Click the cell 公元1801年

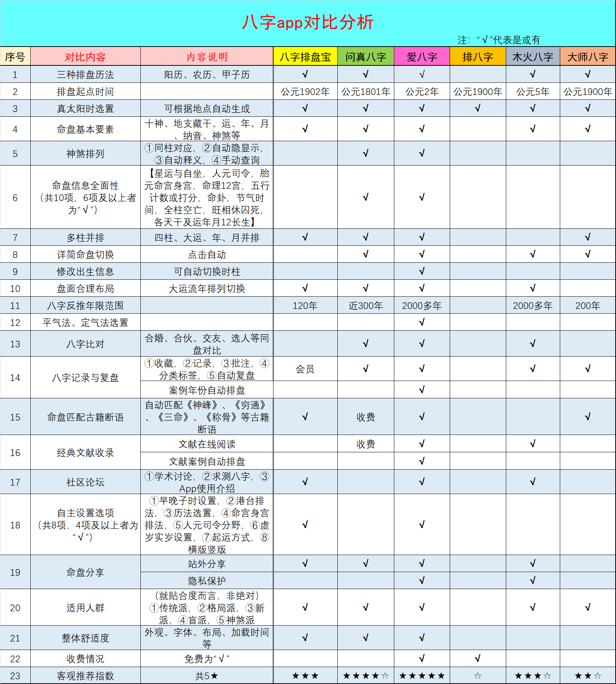tap(366, 91)
